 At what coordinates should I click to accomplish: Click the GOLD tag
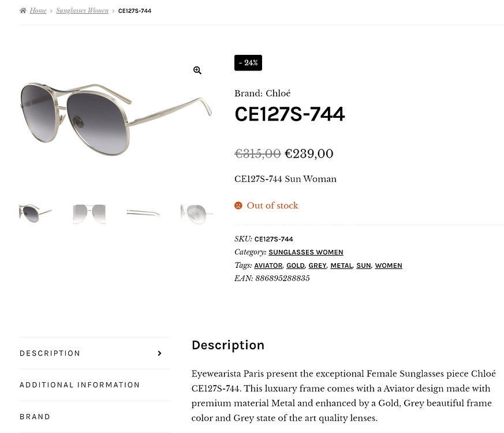point(295,266)
